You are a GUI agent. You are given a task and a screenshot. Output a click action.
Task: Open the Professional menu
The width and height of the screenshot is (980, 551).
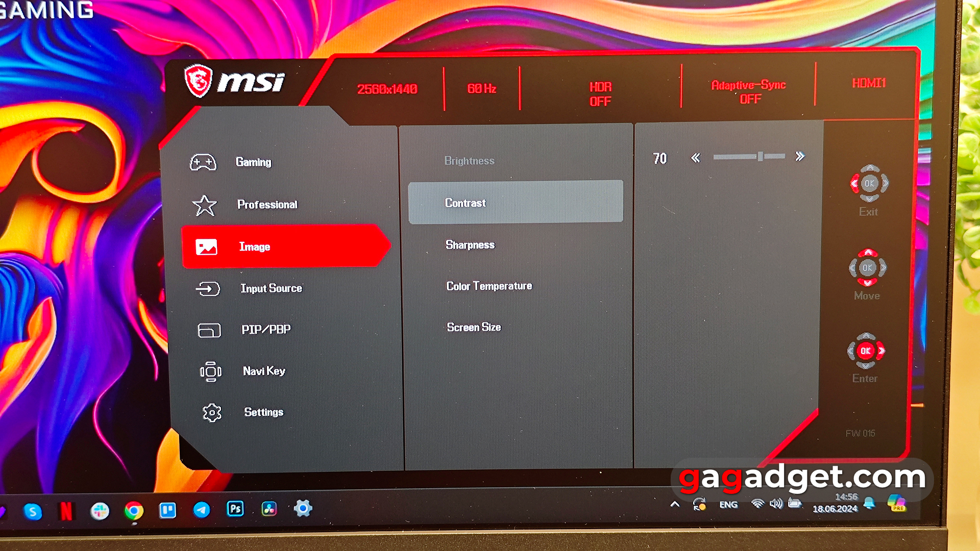(267, 205)
